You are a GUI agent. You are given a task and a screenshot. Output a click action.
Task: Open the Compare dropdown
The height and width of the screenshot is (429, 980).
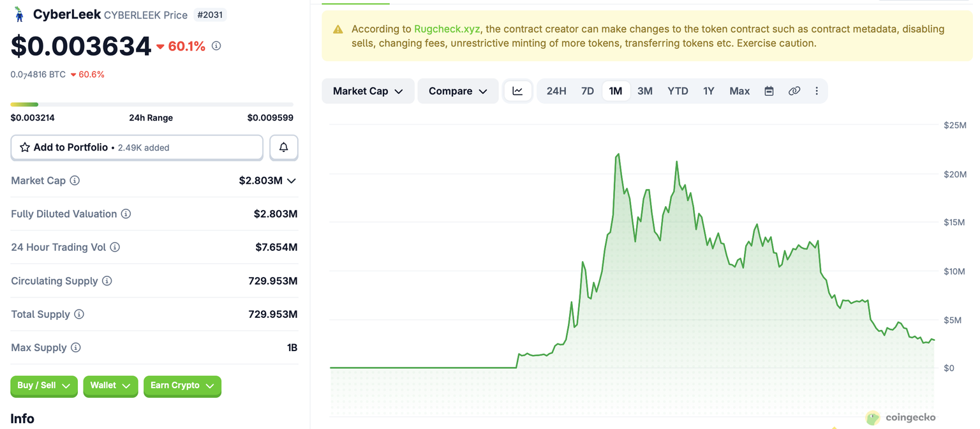click(x=458, y=91)
